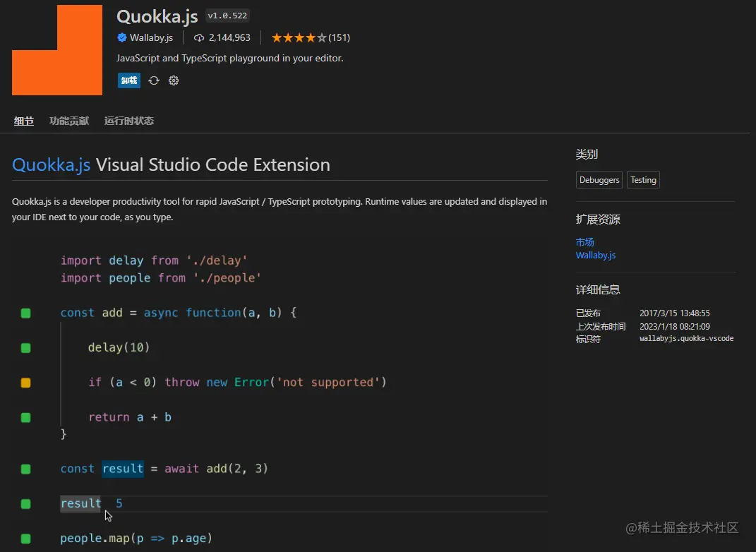Click the inline value 5 after result

click(119, 503)
